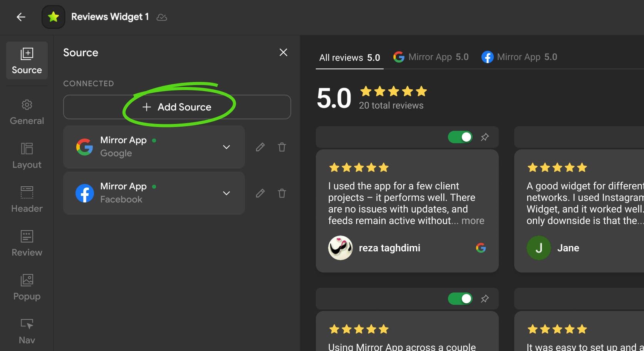The image size is (644, 351).
Task: Click the reviewer name 'Jane'
Action: point(568,248)
